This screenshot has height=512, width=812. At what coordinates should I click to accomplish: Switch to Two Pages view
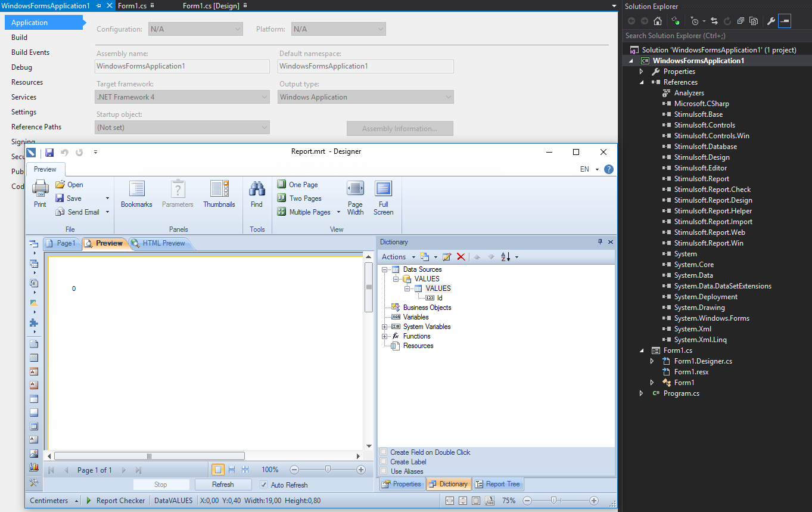coord(299,198)
